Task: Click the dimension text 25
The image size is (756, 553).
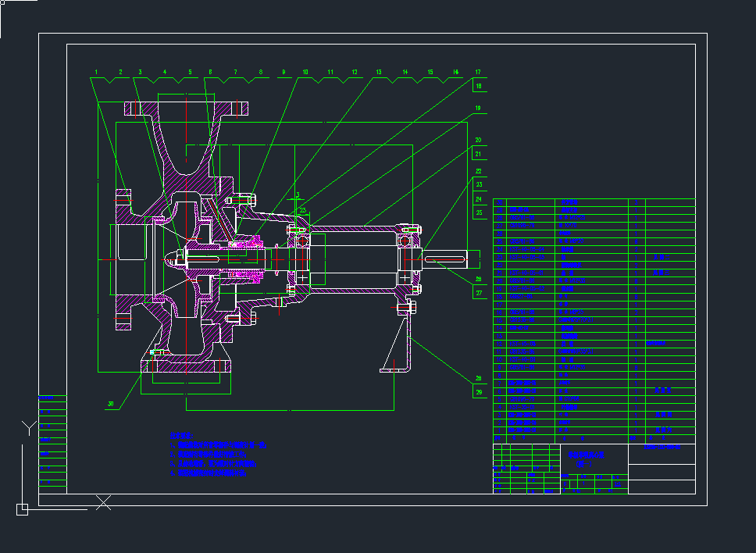Action: click(x=303, y=209)
